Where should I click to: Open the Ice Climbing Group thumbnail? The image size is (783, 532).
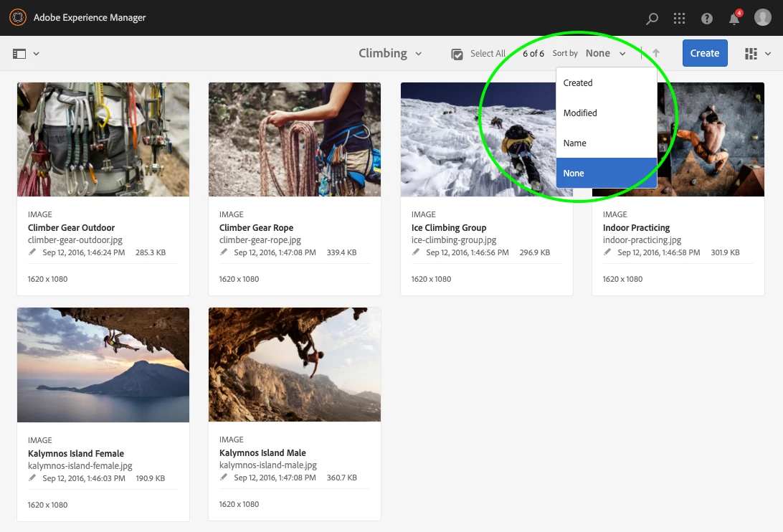478,139
